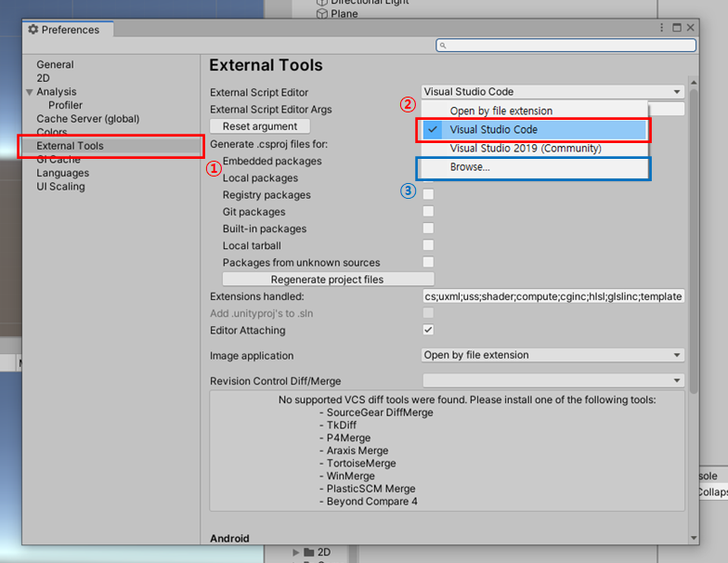This screenshot has width=728, height=563.
Task: Click the Android heading
Action: tap(229, 539)
